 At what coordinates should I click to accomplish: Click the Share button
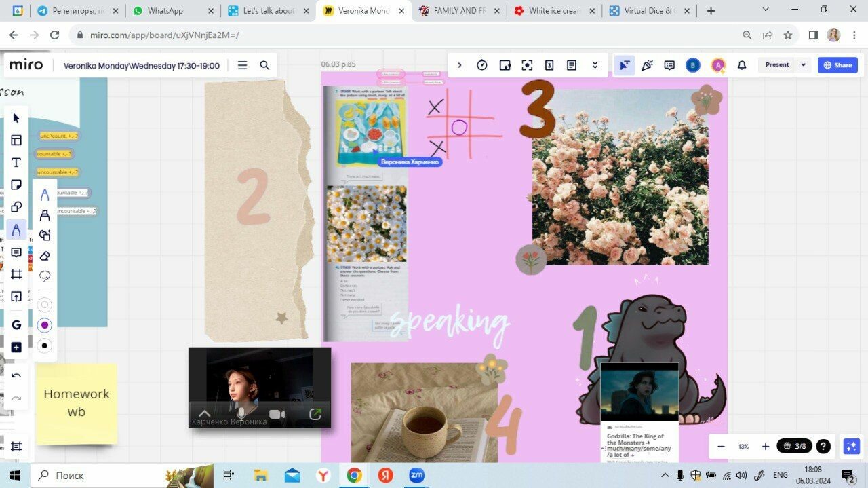tap(837, 65)
